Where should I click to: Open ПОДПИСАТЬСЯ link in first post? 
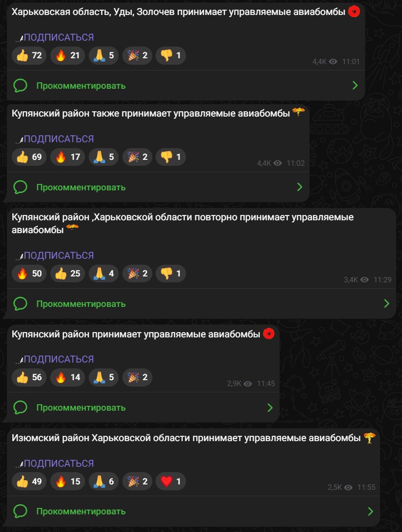click(58, 37)
